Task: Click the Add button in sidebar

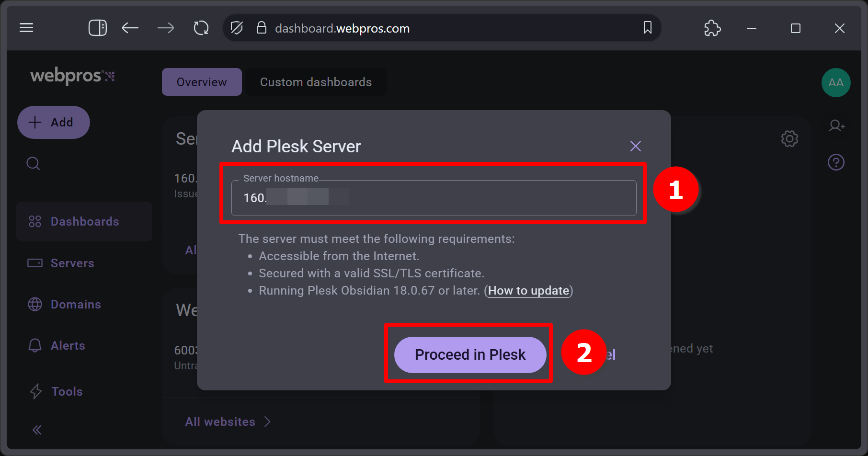Action: 54,122
